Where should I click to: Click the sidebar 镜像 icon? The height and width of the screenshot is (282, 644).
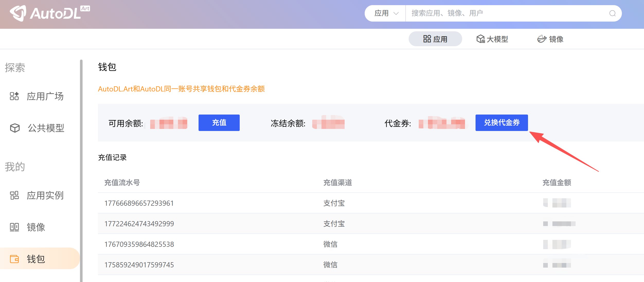pyautogui.click(x=14, y=227)
